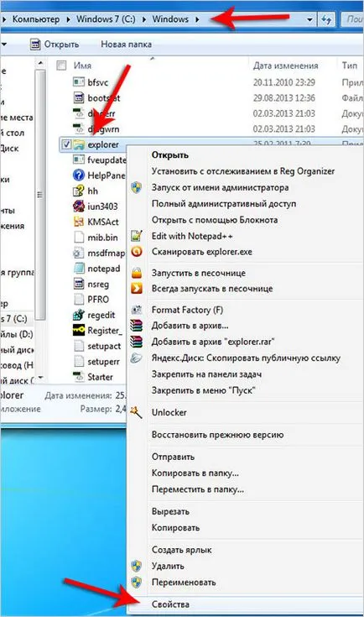
Task: Open the address bar history dropdown arrow
Action: click(x=309, y=19)
